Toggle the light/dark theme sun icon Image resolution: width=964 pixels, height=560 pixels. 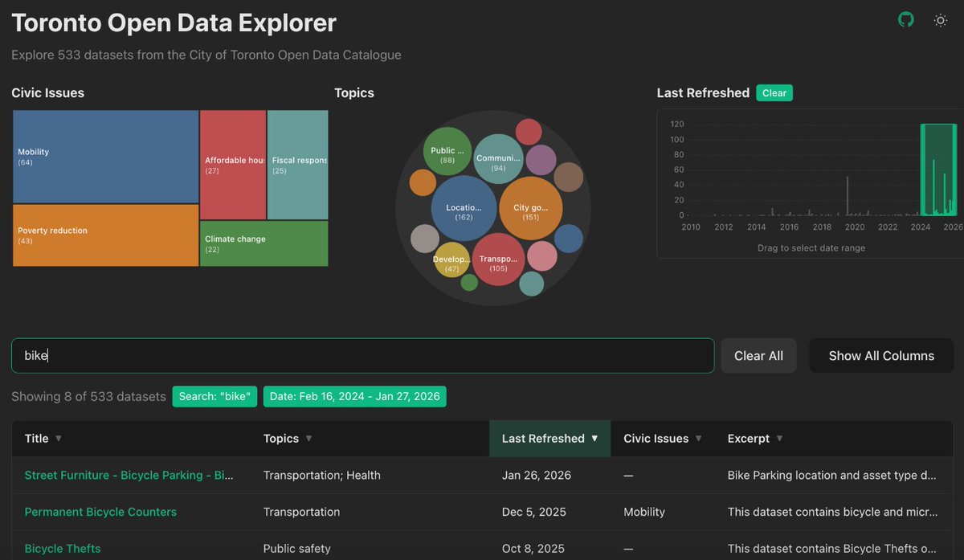pyautogui.click(x=941, y=20)
